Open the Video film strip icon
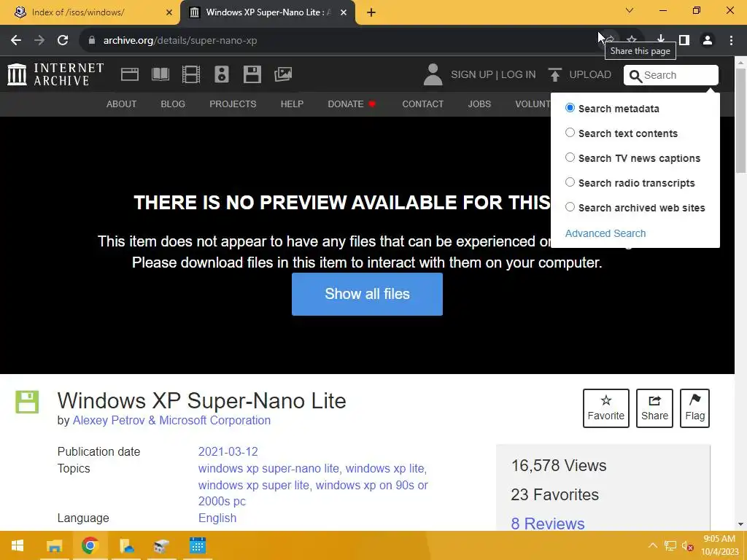747x560 pixels. coord(191,74)
